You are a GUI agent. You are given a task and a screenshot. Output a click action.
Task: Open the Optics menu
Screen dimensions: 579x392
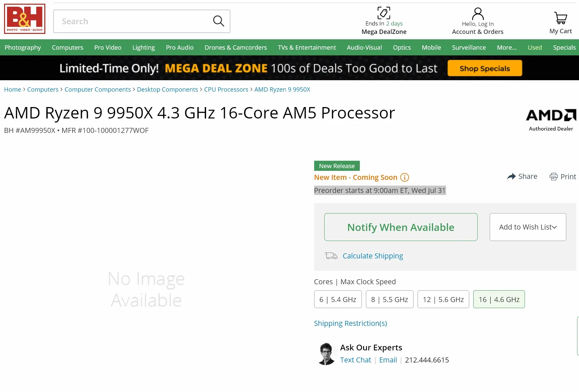coord(402,47)
